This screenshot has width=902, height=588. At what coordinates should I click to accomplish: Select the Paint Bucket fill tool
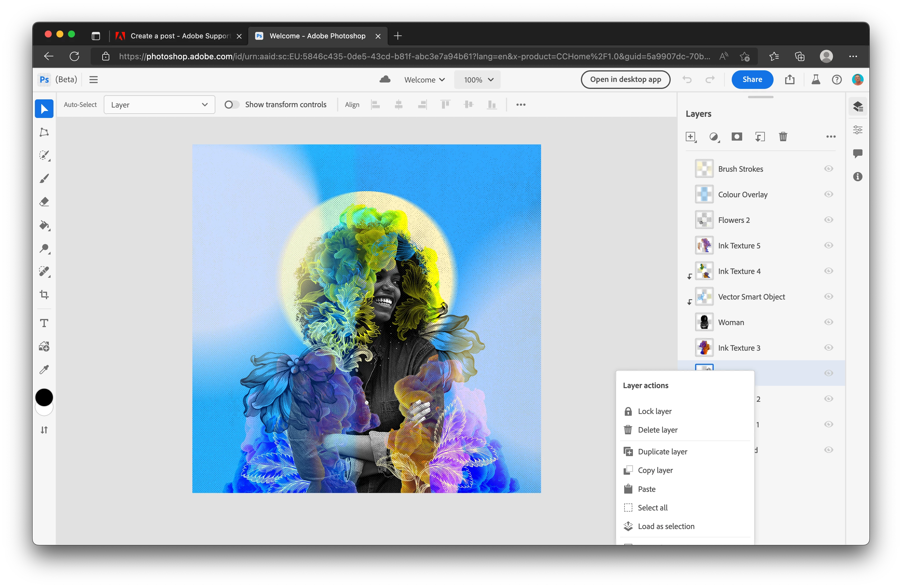click(x=44, y=225)
